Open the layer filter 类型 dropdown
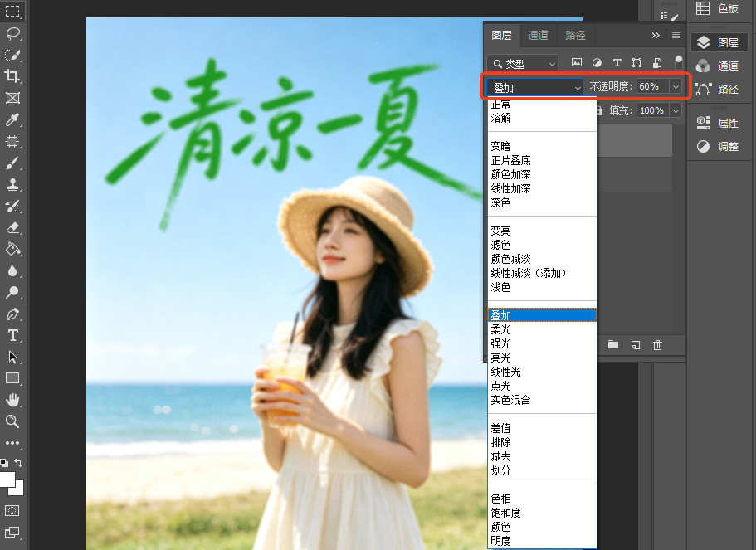Screen dimensions: 756x550 (523, 63)
